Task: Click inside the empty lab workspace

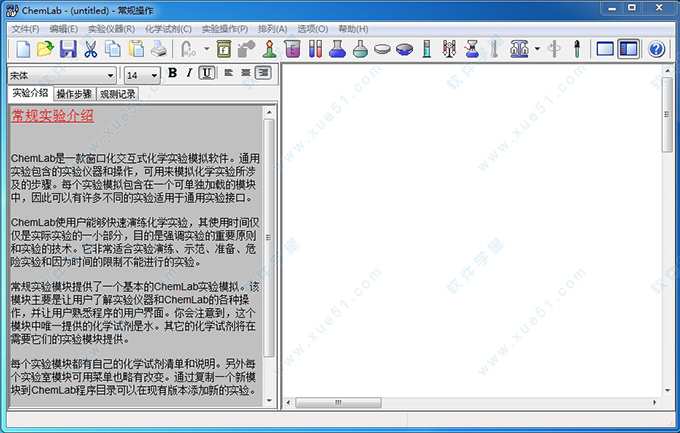Action: coord(472,230)
